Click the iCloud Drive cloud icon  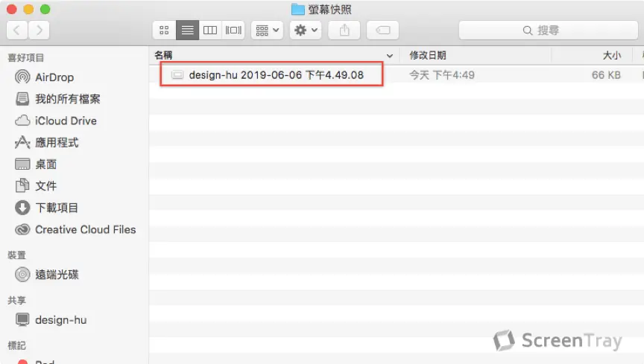(x=22, y=121)
